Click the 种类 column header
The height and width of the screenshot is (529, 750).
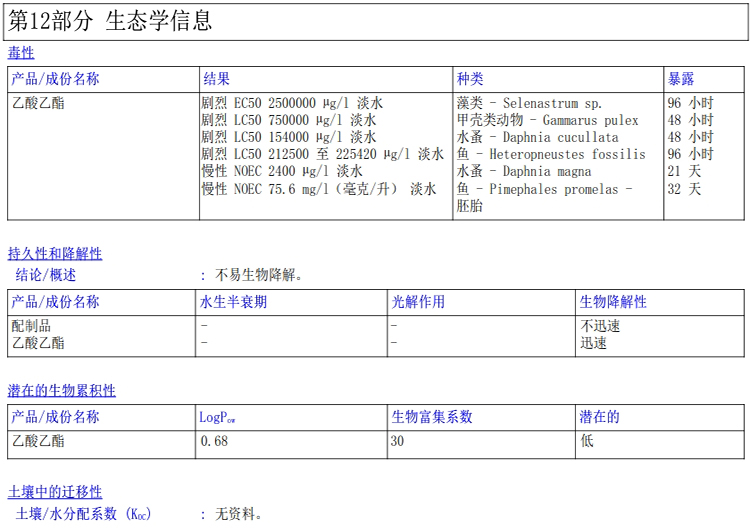click(x=470, y=79)
